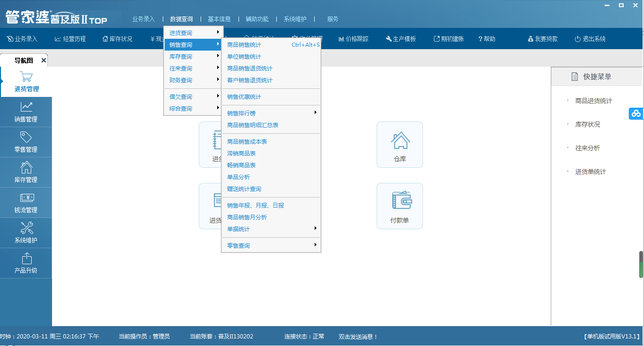Open the 付款单 wallet icon tile
This screenshot has height=346, width=644.
click(400, 201)
